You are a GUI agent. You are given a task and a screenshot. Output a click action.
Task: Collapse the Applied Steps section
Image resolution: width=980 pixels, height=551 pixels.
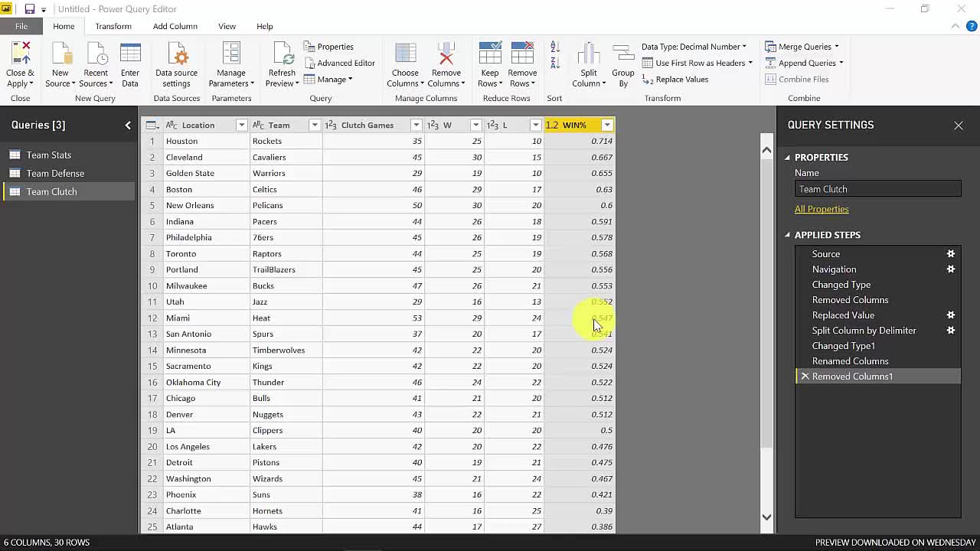tap(787, 235)
